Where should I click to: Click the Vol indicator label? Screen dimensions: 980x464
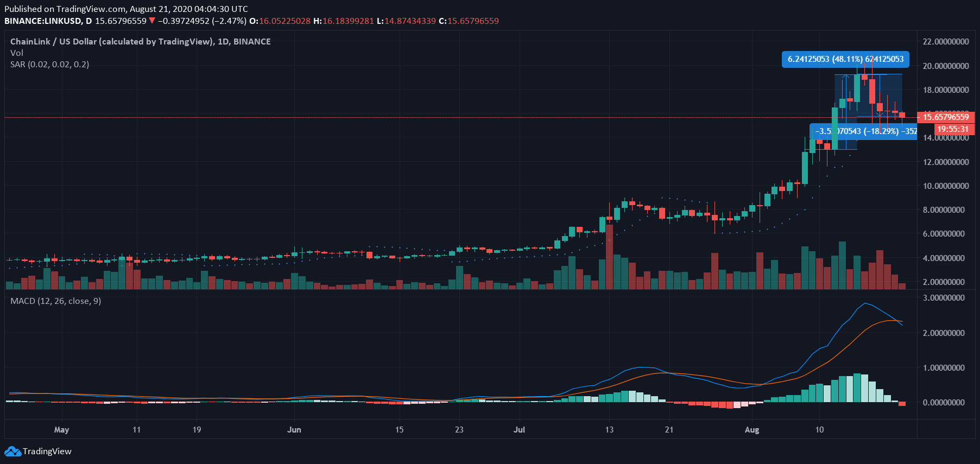(17, 53)
